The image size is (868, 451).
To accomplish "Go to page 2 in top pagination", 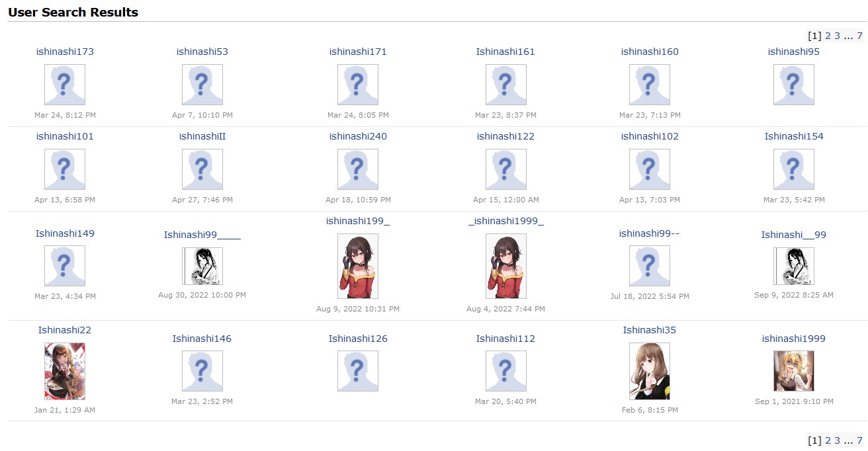I will click(x=828, y=36).
